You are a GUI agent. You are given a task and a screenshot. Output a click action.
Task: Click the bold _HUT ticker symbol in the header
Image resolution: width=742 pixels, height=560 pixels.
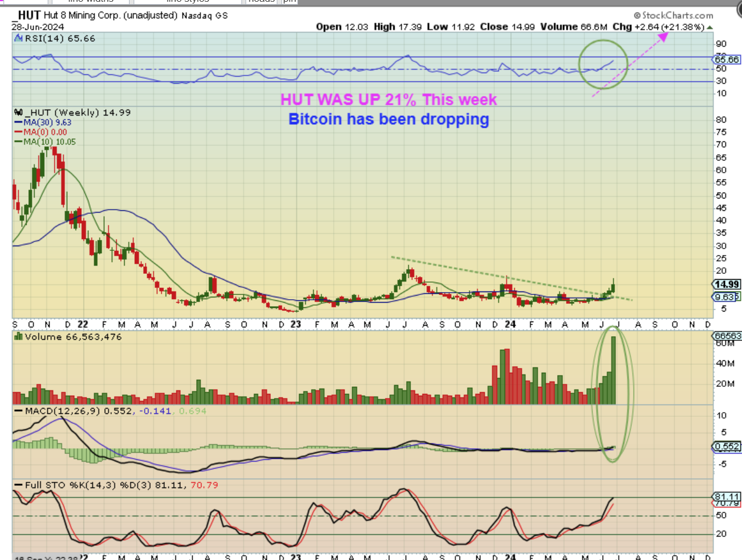coord(25,16)
